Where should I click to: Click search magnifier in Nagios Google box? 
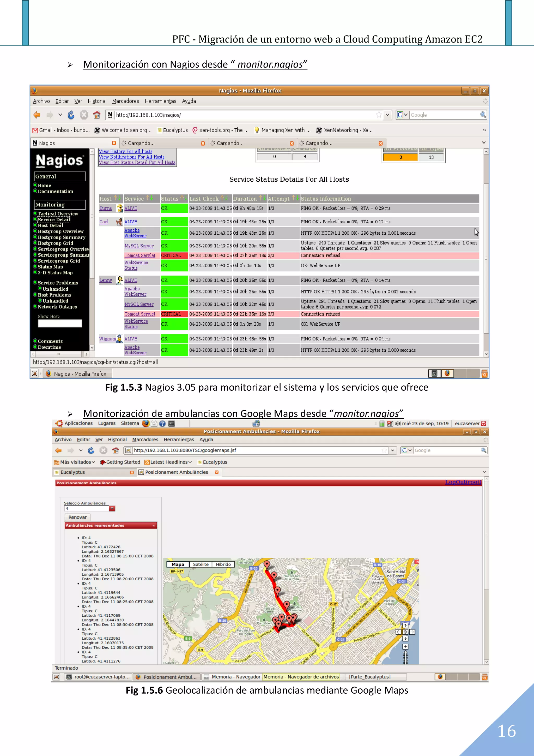tap(483, 115)
